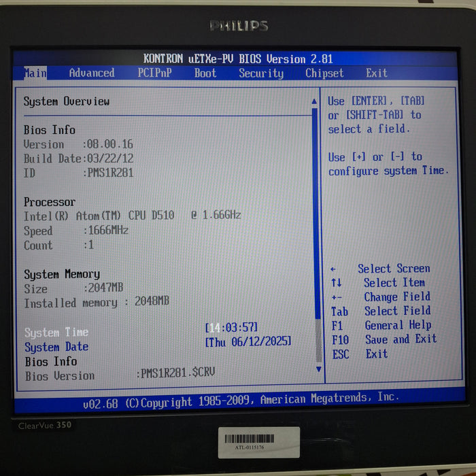The image size is (476, 476).
Task: Open the Advanced BIOS tab
Action: pyautogui.click(x=92, y=73)
